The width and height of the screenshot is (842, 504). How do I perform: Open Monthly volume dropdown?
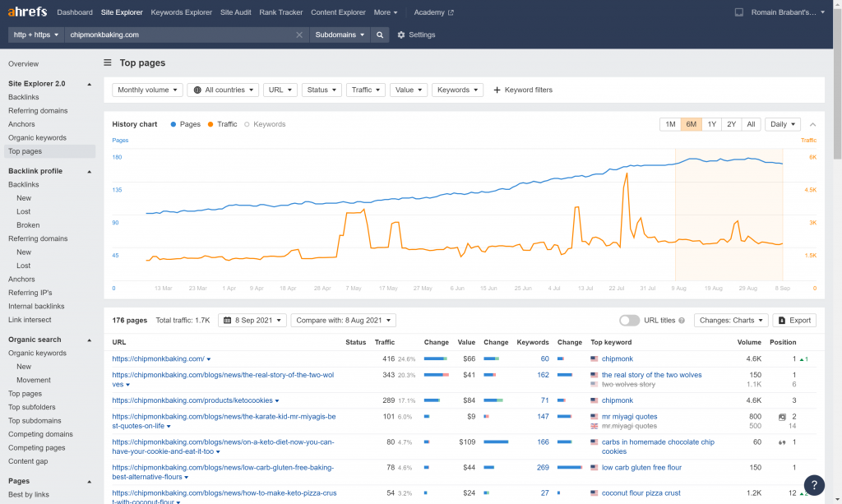click(147, 90)
